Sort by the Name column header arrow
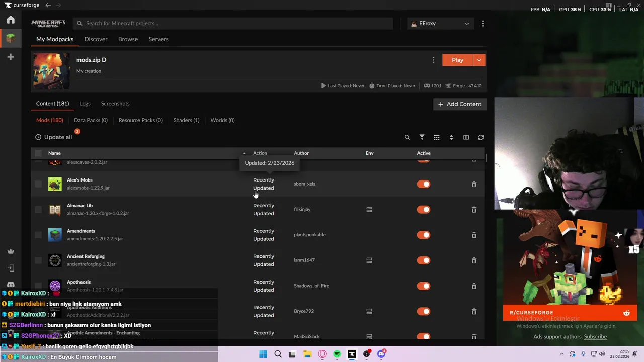This screenshot has width=644, height=362. point(244,153)
